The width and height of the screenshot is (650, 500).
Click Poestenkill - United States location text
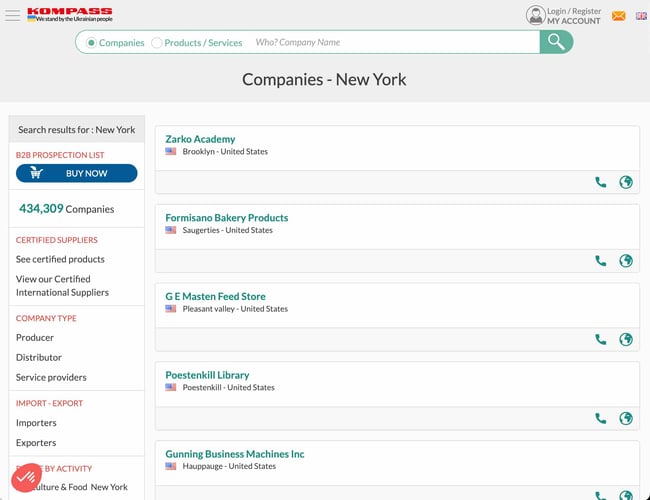(x=228, y=388)
